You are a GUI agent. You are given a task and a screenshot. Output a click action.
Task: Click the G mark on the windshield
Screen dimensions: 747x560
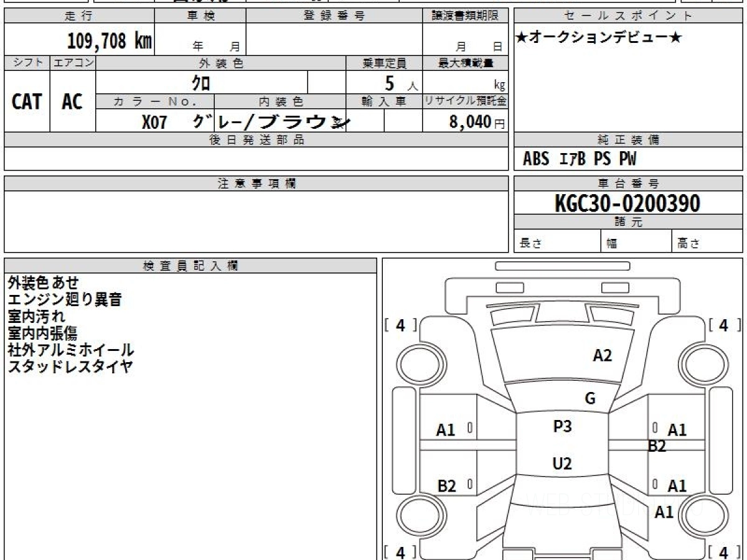pos(590,399)
